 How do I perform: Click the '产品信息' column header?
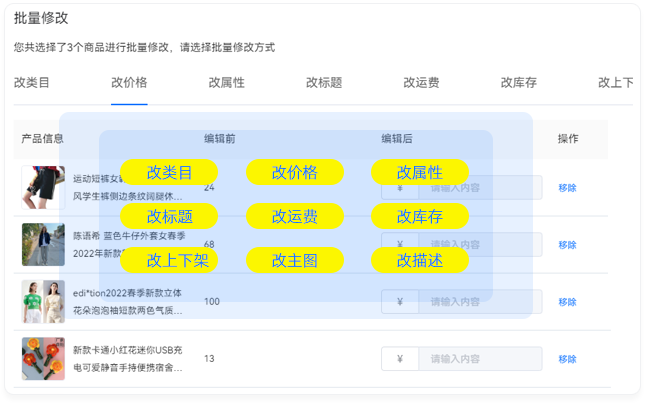point(42,139)
